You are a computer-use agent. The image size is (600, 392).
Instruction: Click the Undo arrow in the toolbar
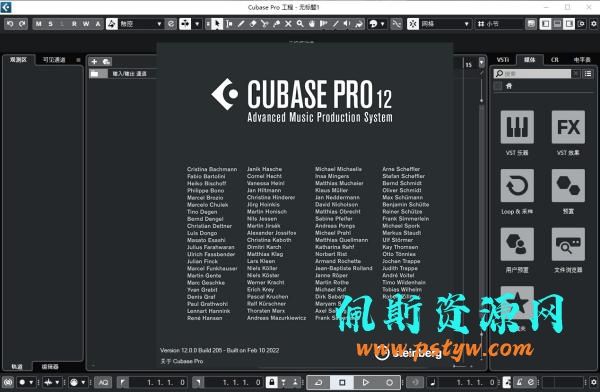pos(10,24)
